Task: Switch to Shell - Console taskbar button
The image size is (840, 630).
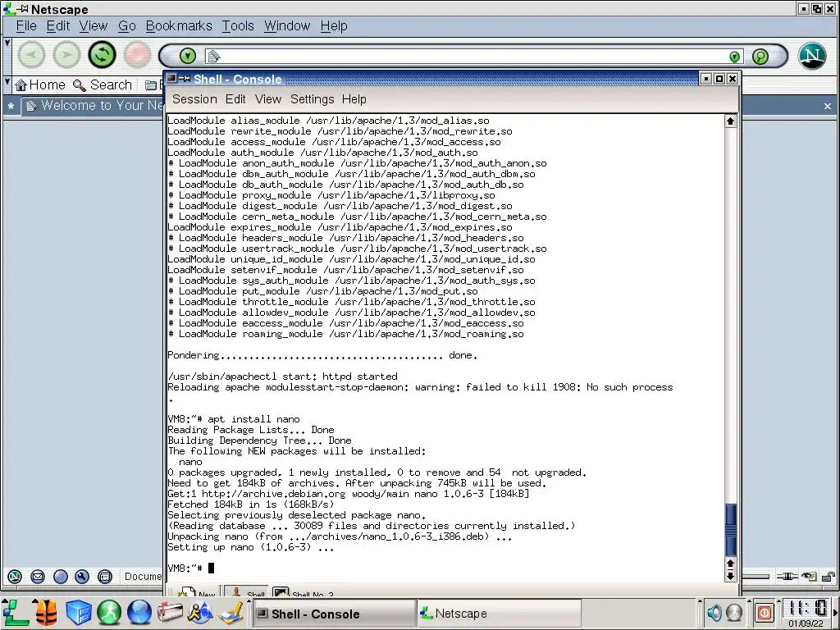Action: 333,614
